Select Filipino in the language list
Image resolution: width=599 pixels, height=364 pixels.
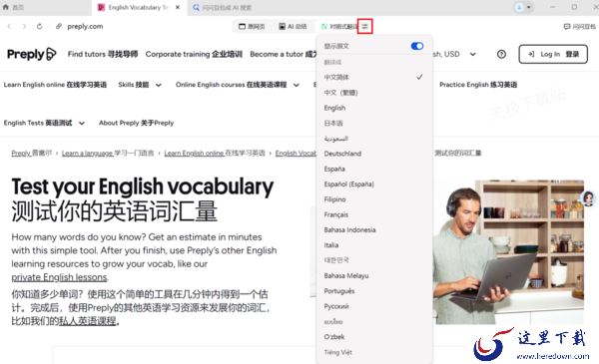coord(374,199)
